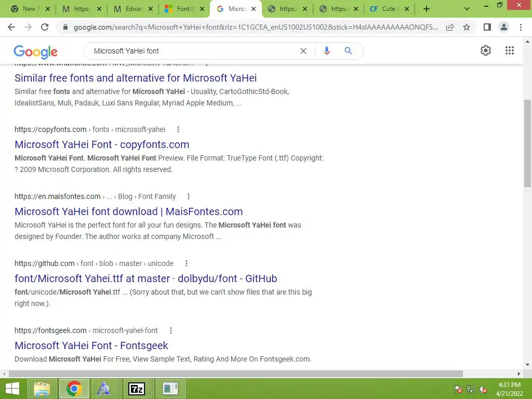This screenshot has width=532, height=399.
Task: Click the vertical scrollbar thumb
Action: [x=527, y=143]
